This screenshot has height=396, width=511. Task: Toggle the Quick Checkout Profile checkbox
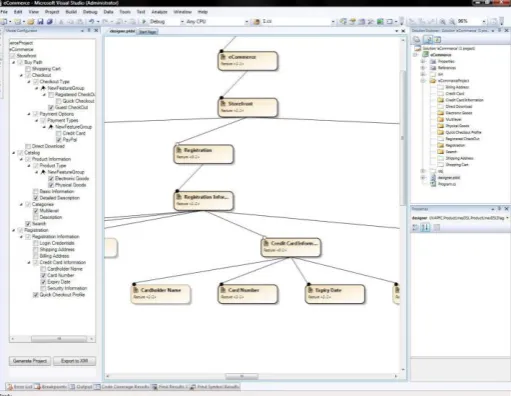[36, 295]
